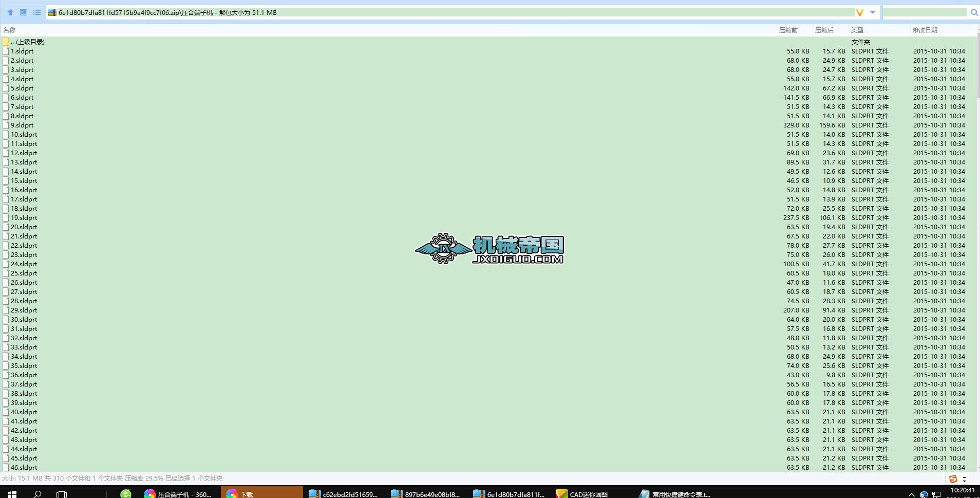Select file 5.sldprt

point(22,88)
